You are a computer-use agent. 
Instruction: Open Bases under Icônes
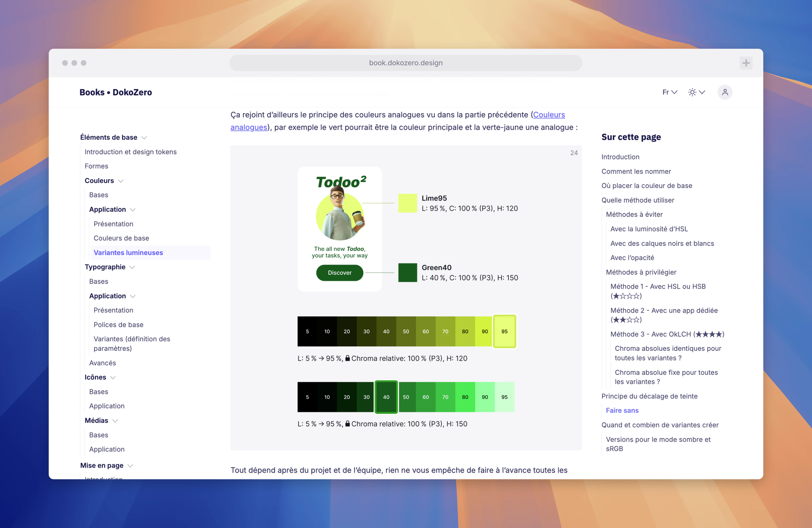point(99,392)
